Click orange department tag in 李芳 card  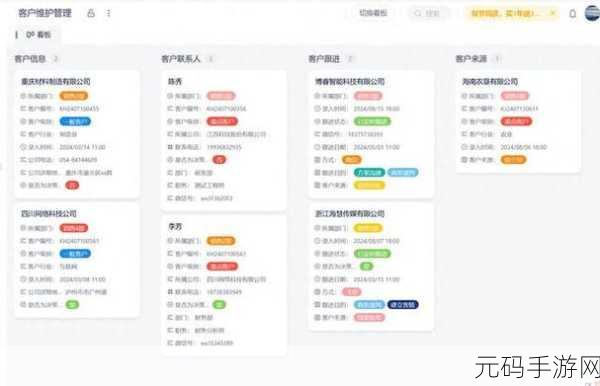click(221, 241)
